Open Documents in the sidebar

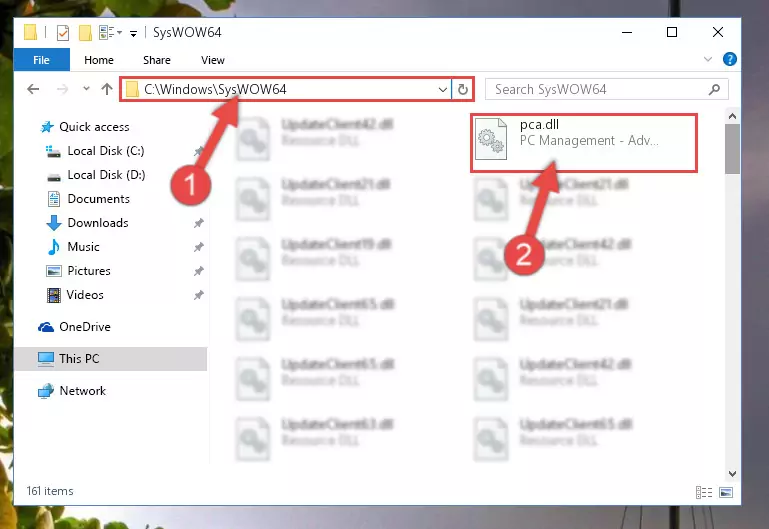click(99, 199)
